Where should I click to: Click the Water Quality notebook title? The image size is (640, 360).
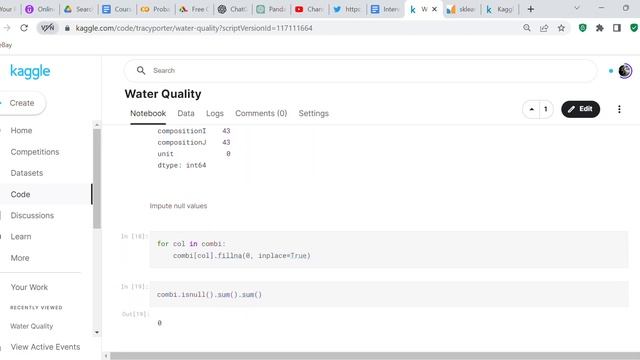tap(163, 94)
